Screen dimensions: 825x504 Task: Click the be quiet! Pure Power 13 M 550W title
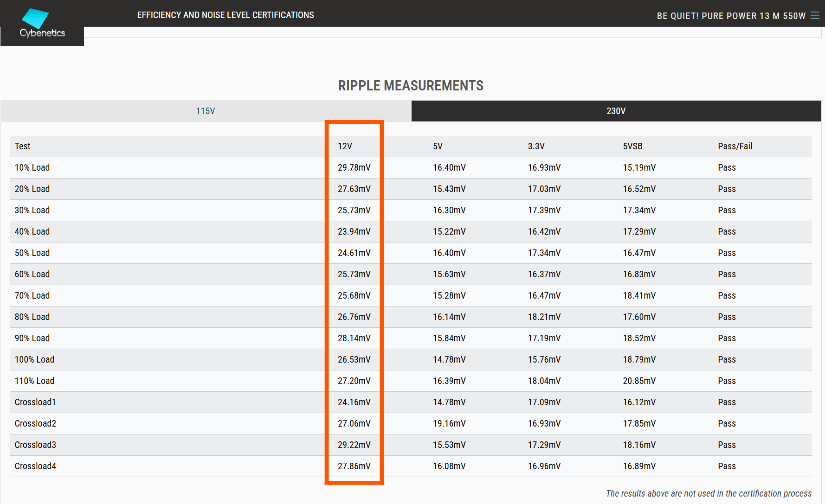tap(731, 16)
